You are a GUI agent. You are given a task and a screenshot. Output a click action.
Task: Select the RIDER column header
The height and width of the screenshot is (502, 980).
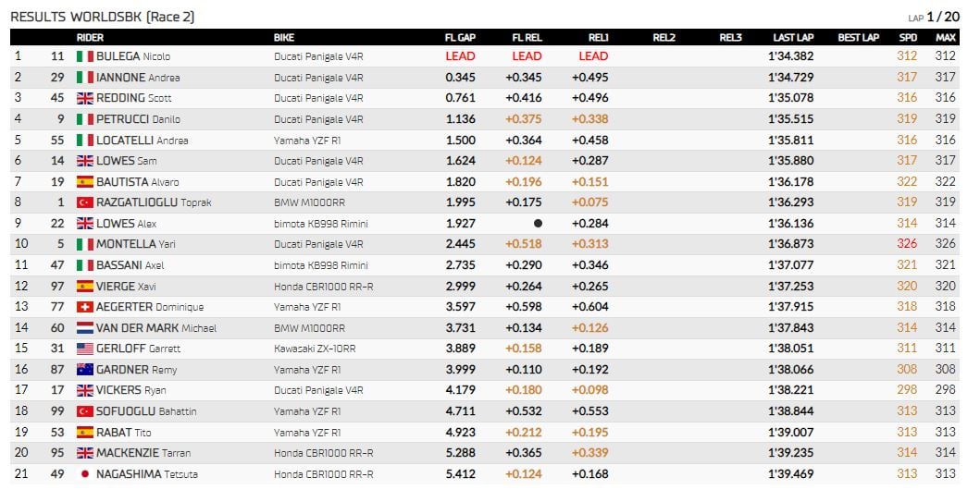click(90, 38)
